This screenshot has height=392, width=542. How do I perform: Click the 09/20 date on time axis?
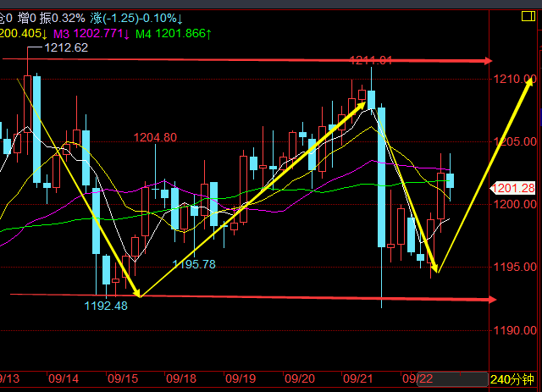(300, 378)
